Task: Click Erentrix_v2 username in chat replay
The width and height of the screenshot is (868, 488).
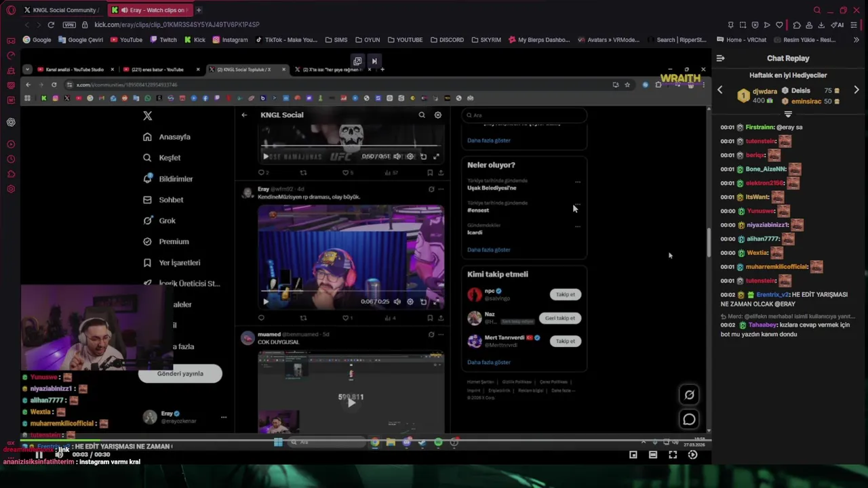Action: point(772,295)
